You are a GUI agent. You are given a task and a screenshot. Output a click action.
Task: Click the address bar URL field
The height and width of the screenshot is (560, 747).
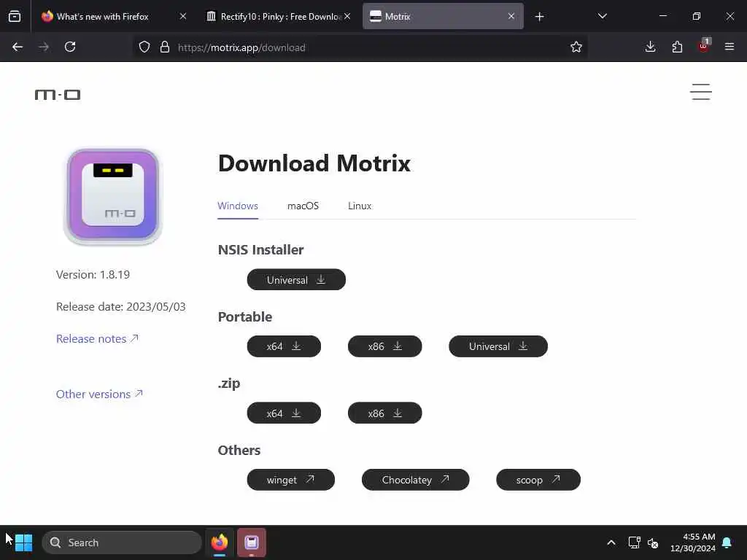coord(362,47)
